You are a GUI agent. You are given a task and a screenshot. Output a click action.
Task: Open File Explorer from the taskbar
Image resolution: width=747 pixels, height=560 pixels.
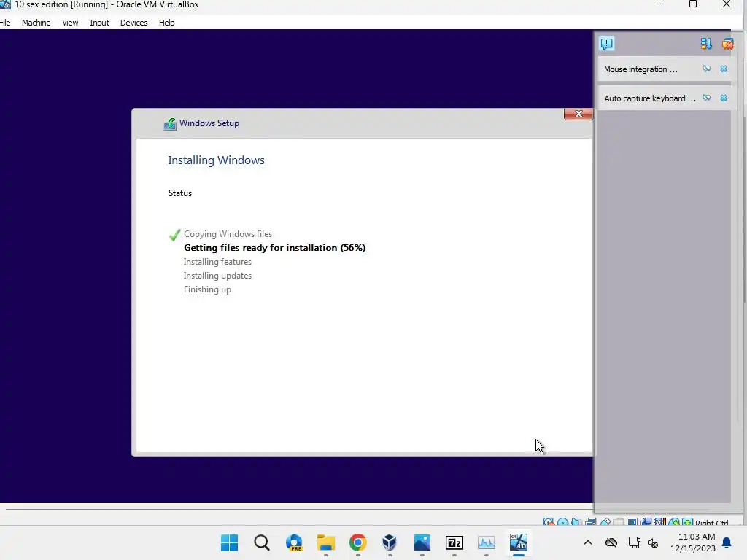(x=326, y=542)
